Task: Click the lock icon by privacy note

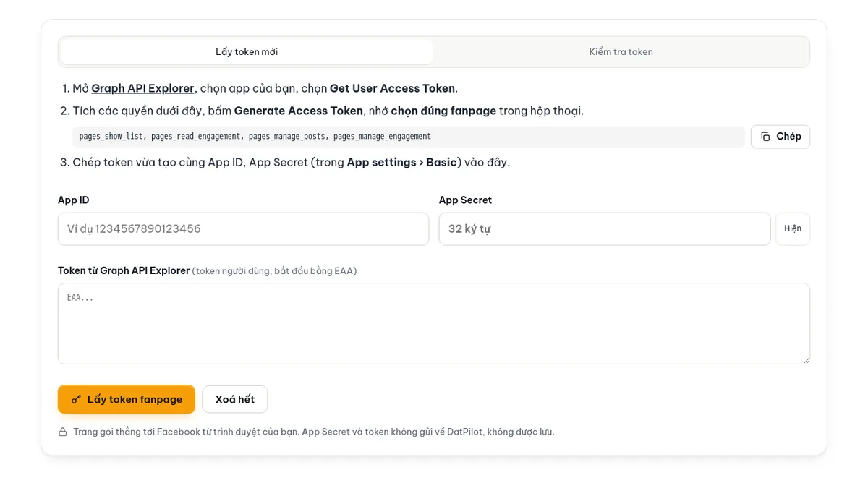Action: pyautogui.click(x=63, y=432)
